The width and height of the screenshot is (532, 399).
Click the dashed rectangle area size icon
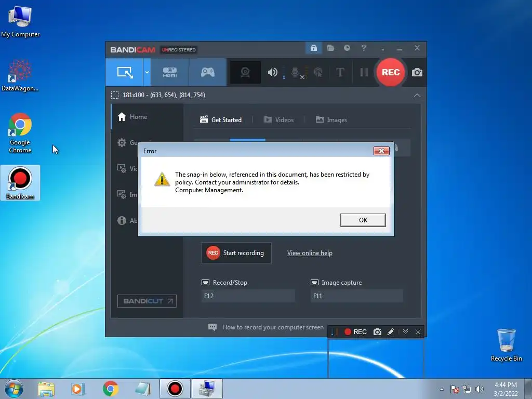click(x=115, y=95)
